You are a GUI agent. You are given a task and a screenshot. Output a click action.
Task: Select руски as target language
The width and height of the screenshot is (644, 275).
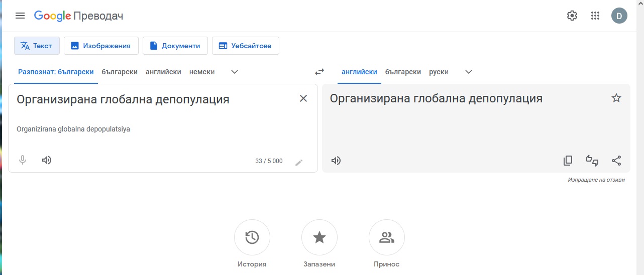click(x=439, y=72)
